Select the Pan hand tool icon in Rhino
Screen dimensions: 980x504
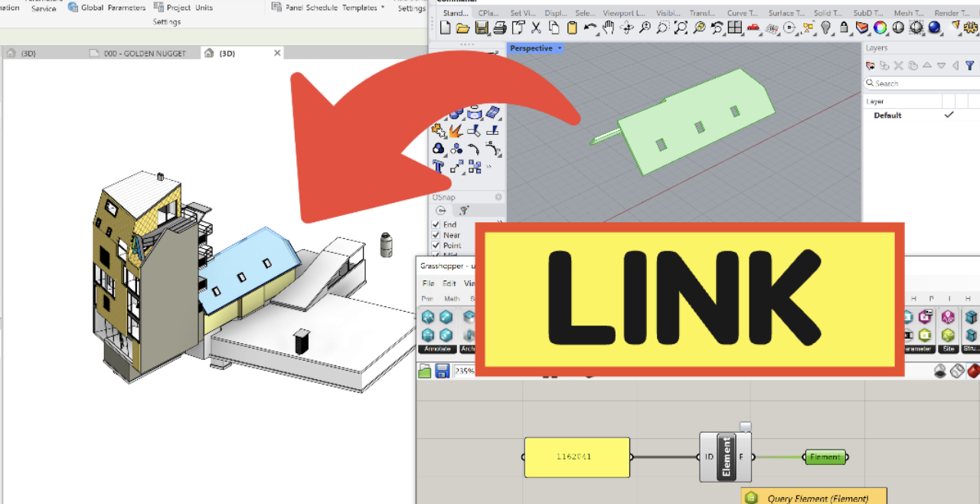[608, 28]
